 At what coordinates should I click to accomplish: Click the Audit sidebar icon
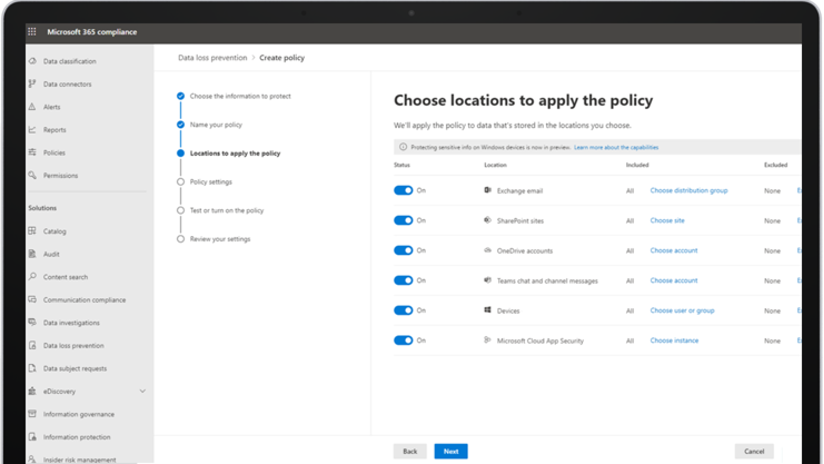(33, 254)
